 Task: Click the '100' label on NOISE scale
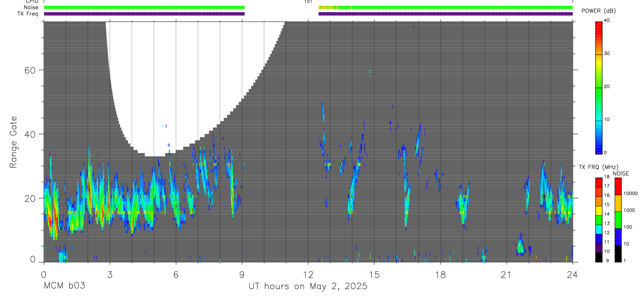(628, 227)
